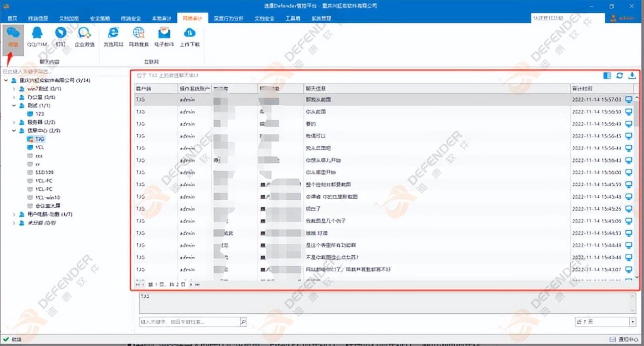Image resolution: width=644 pixels, height=346 pixels.
Task: Open the DingTalk (钉钉) chat audit
Action: click(60, 37)
